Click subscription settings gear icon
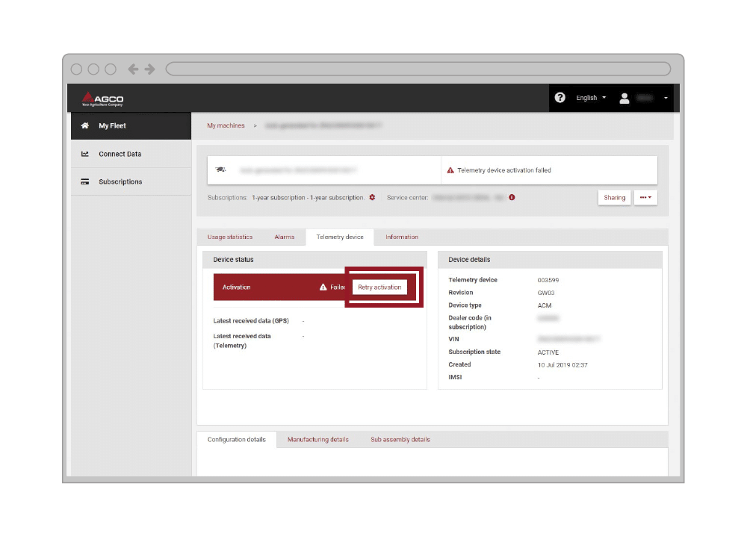747x560 pixels. [x=372, y=197]
